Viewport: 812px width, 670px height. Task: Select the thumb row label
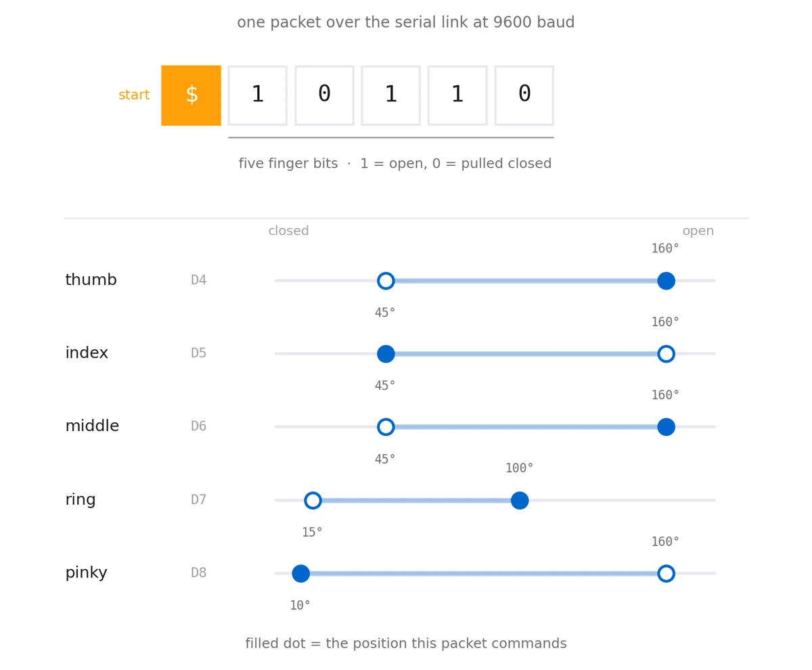(x=91, y=280)
